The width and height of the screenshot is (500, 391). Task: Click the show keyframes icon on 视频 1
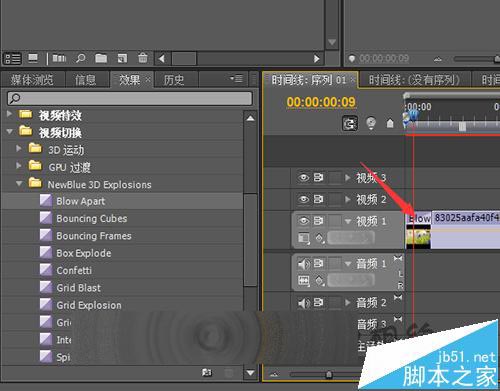click(x=319, y=238)
